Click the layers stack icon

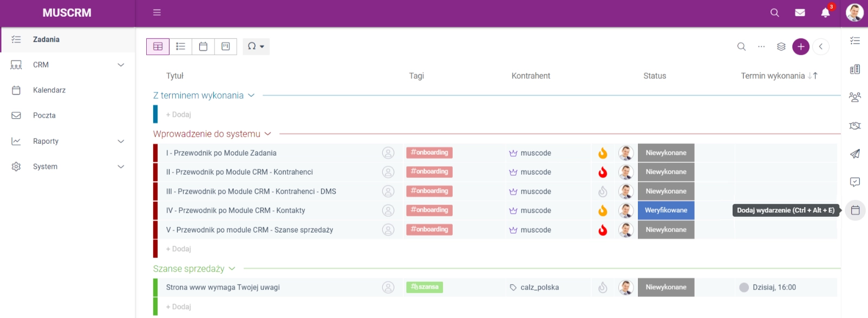[x=781, y=47]
